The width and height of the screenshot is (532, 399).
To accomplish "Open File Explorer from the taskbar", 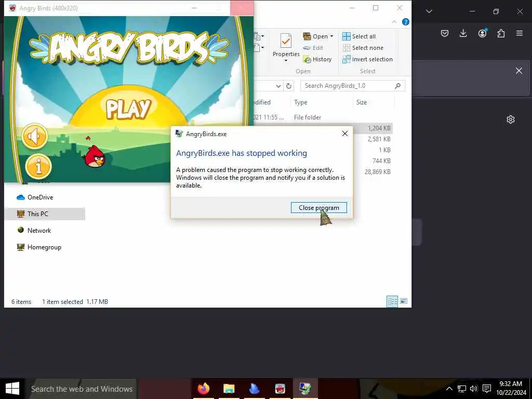I will pyautogui.click(x=229, y=389).
